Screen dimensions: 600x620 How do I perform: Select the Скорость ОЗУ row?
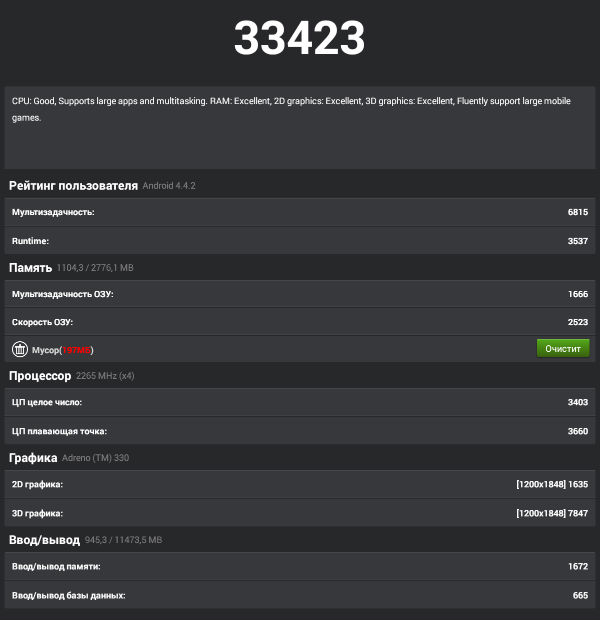(x=299, y=322)
